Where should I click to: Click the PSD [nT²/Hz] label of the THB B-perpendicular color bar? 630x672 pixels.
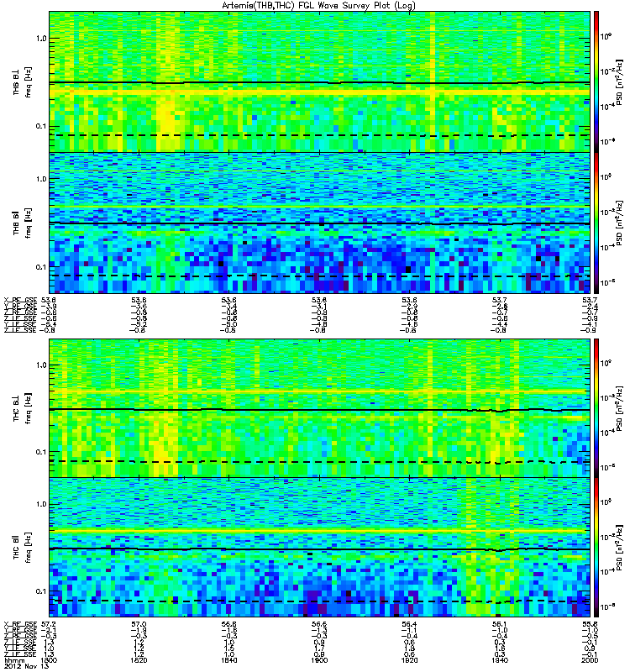[620, 81]
